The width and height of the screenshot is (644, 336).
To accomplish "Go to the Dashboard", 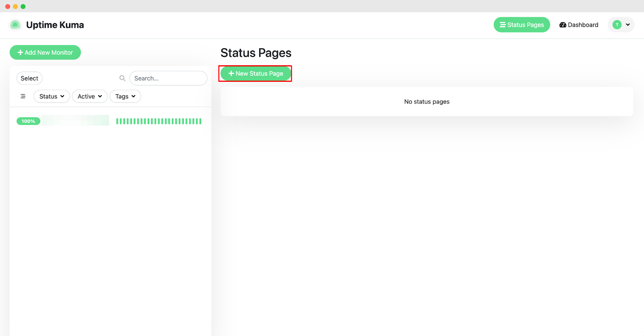I will 579,25.
